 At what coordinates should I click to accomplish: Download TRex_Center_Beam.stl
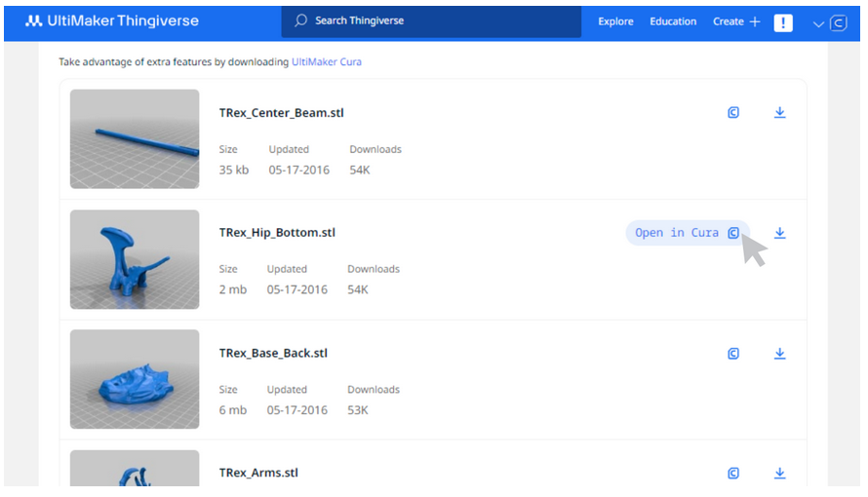click(x=779, y=113)
